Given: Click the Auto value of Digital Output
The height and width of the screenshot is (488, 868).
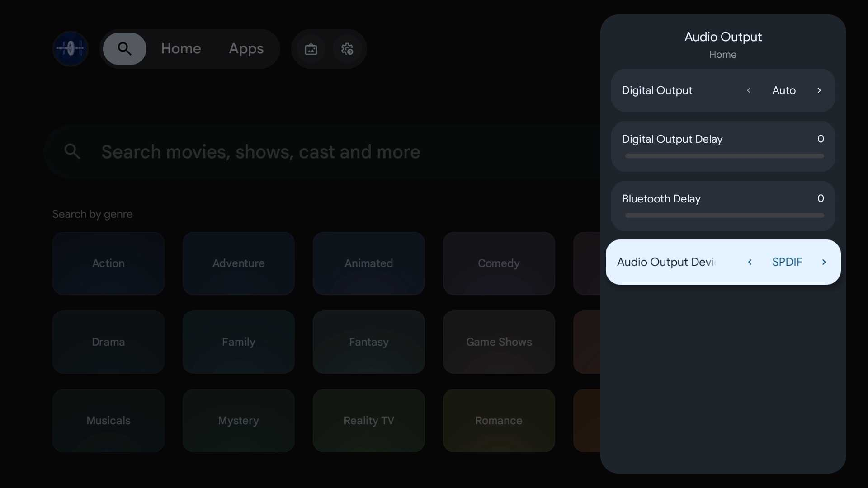Looking at the screenshot, I should click(x=784, y=90).
